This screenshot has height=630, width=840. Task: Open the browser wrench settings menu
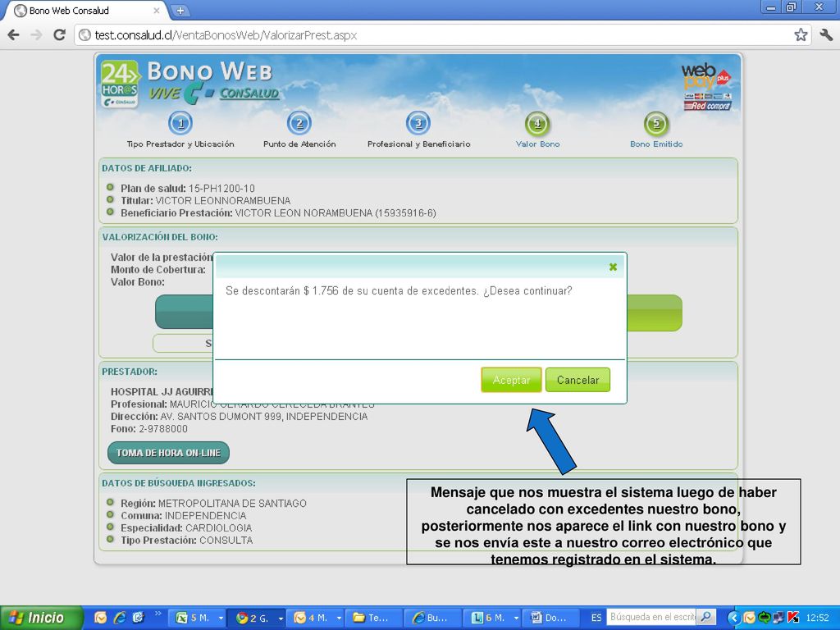[826, 35]
